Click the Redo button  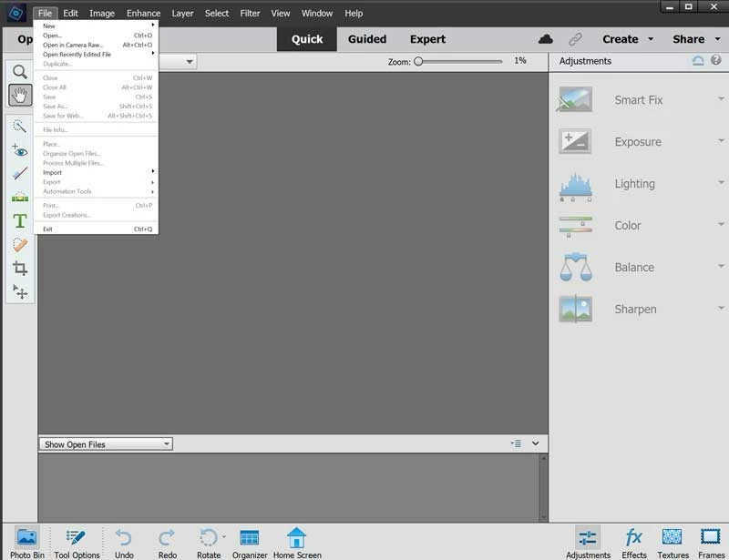pyautogui.click(x=168, y=543)
